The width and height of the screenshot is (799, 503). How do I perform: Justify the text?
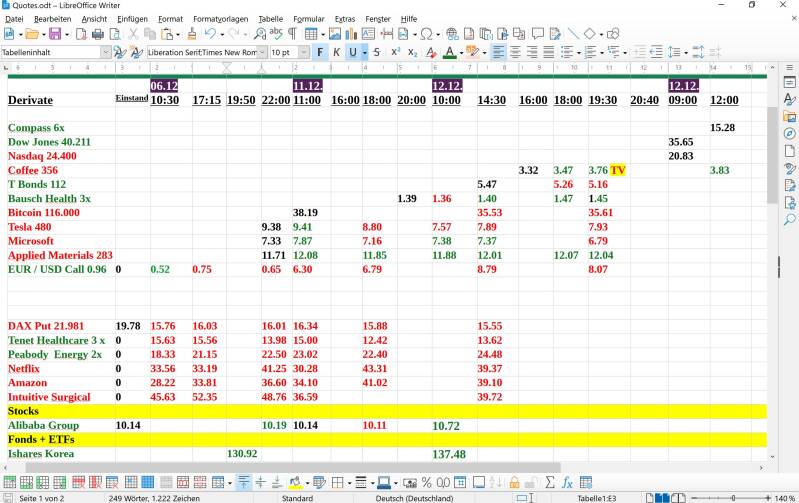click(x=548, y=52)
